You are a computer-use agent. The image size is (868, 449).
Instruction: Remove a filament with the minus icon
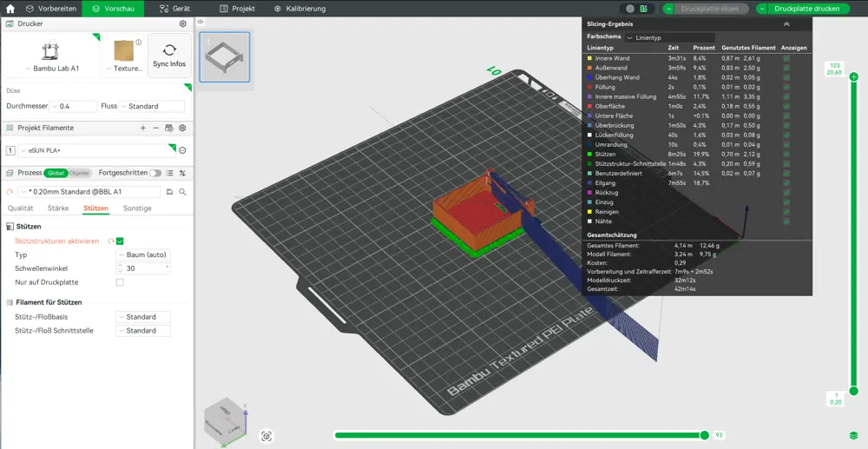(x=156, y=128)
